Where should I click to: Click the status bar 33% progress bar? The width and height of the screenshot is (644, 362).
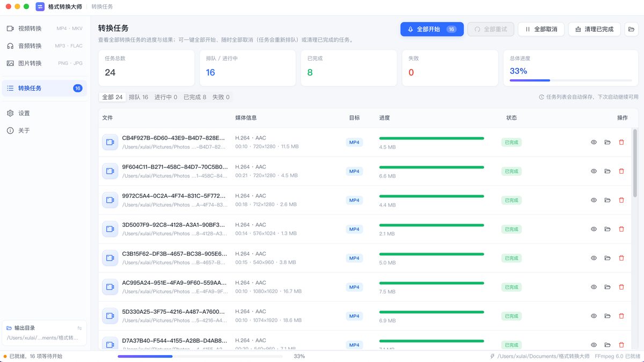click(x=200, y=356)
